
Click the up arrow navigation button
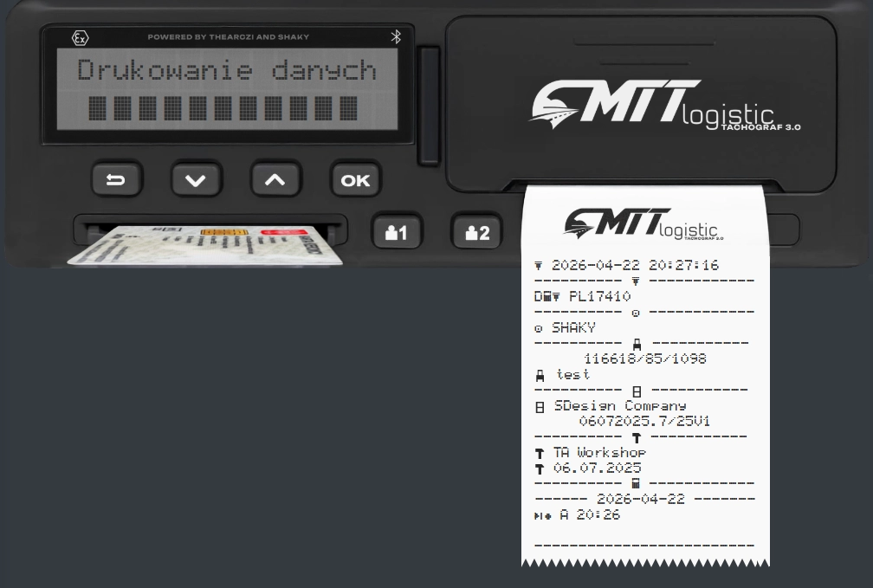pos(275,179)
